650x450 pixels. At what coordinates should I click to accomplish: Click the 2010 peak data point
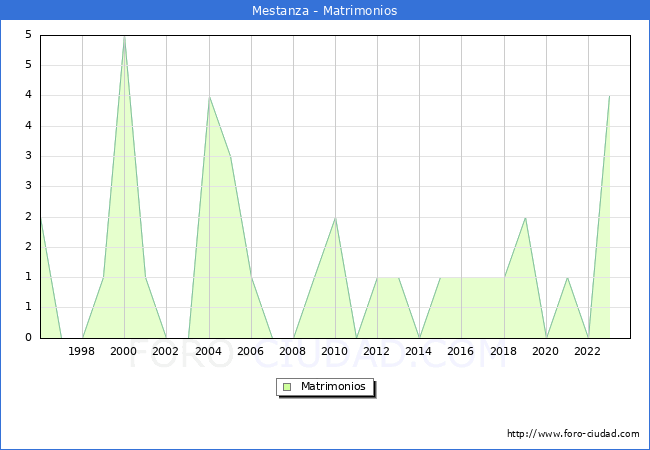point(335,218)
